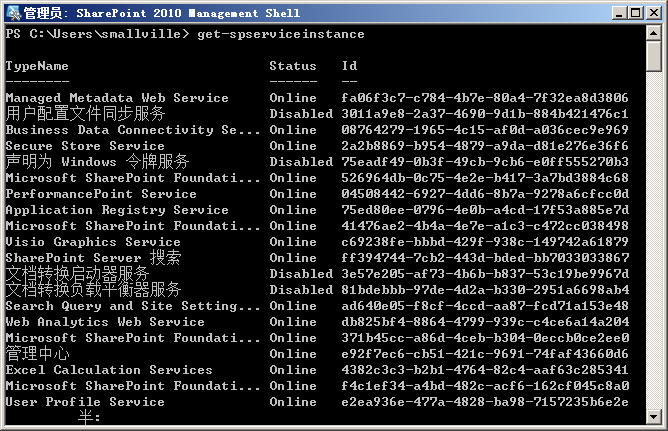Click Secure Store Service row name
Image resolution: width=668 pixels, height=431 pixels.
point(85,146)
